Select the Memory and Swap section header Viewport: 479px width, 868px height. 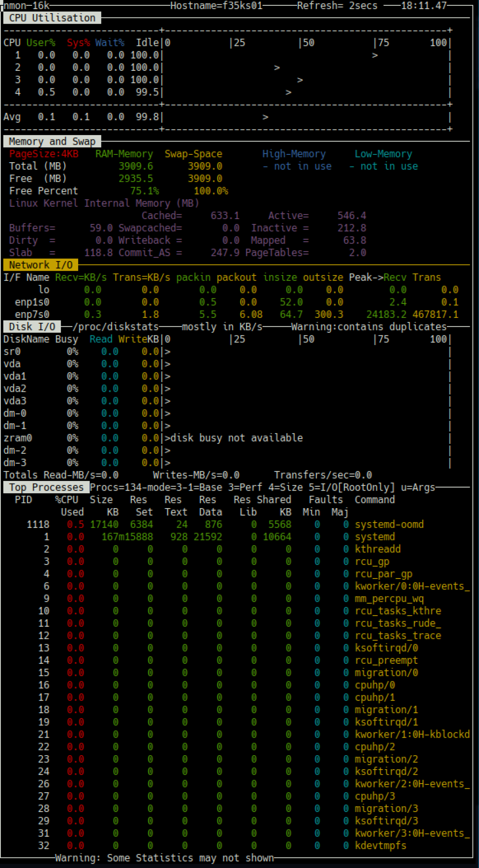pos(52,141)
